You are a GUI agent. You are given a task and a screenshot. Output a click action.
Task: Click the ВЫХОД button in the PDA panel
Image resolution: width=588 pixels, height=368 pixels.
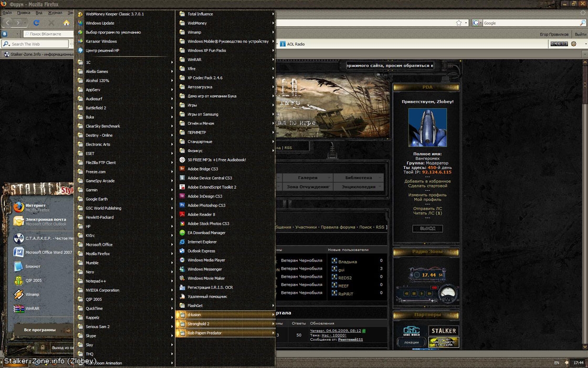(x=427, y=229)
